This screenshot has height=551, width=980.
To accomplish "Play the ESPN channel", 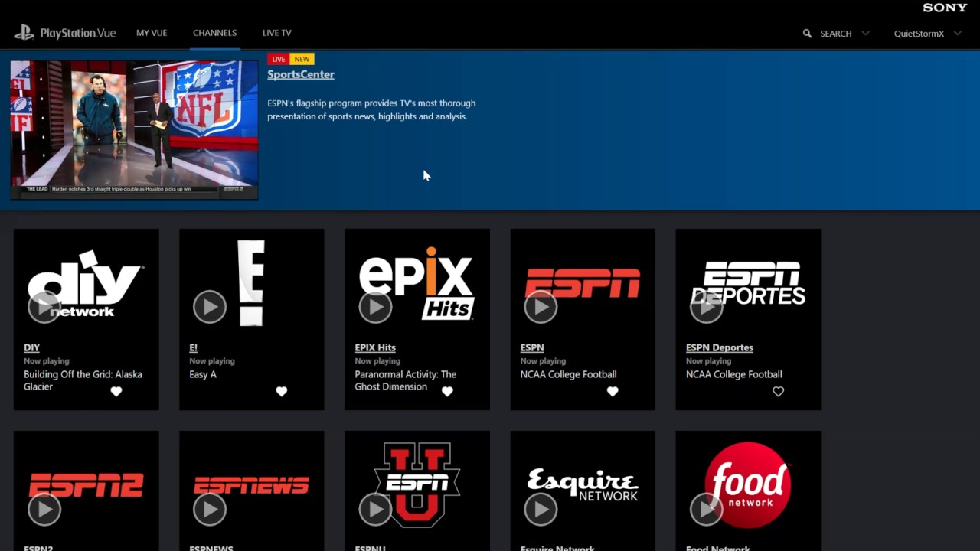I will [541, 307].
